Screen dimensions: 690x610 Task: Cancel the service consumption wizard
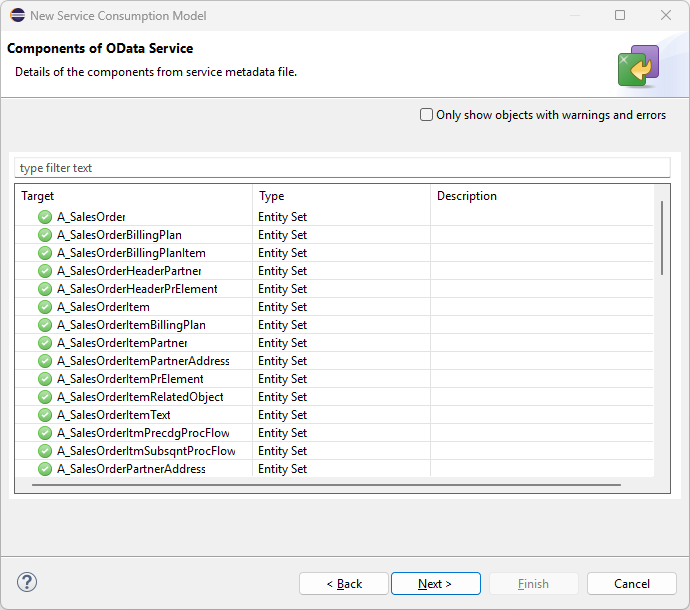(x=631, y=584)
